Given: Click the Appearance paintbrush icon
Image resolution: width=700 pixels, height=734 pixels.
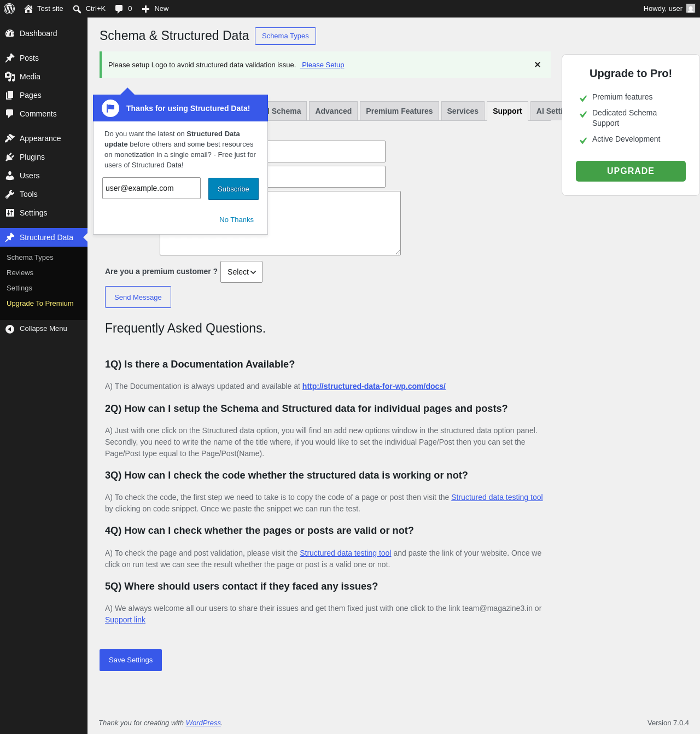Looking at the screenshot, I should pos(10,138).
